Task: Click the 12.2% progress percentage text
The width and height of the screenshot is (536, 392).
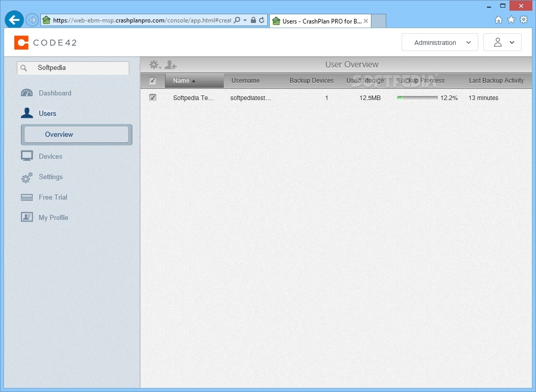Action: 449,98
